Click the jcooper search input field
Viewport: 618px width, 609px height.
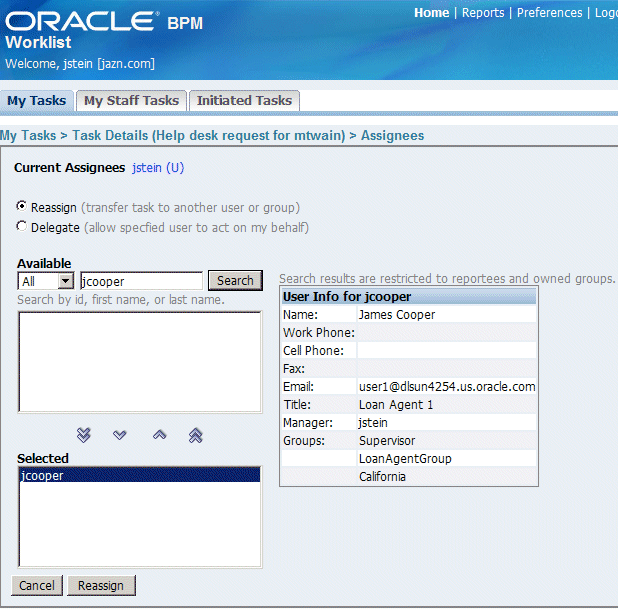tap(141, 281)
